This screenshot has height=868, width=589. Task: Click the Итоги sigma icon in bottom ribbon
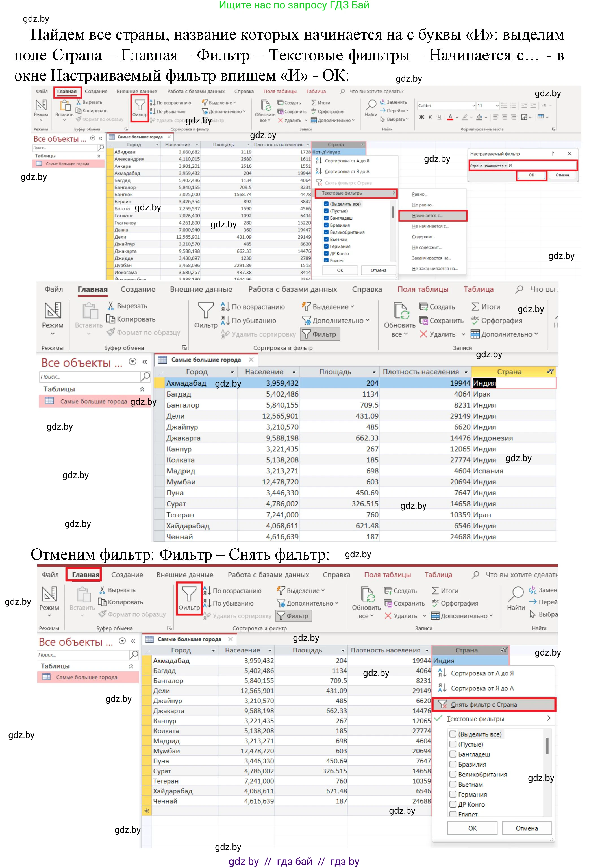click(x=435, y=591)
